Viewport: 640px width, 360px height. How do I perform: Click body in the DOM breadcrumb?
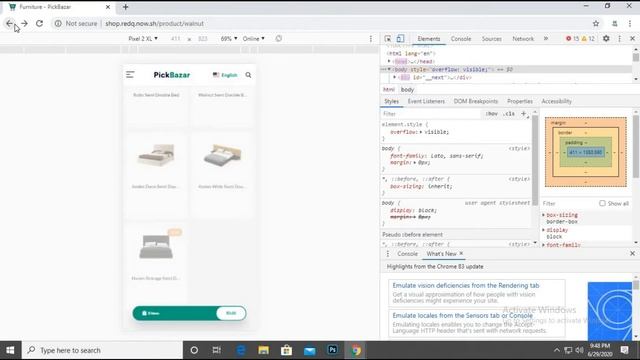coord(407,89)
